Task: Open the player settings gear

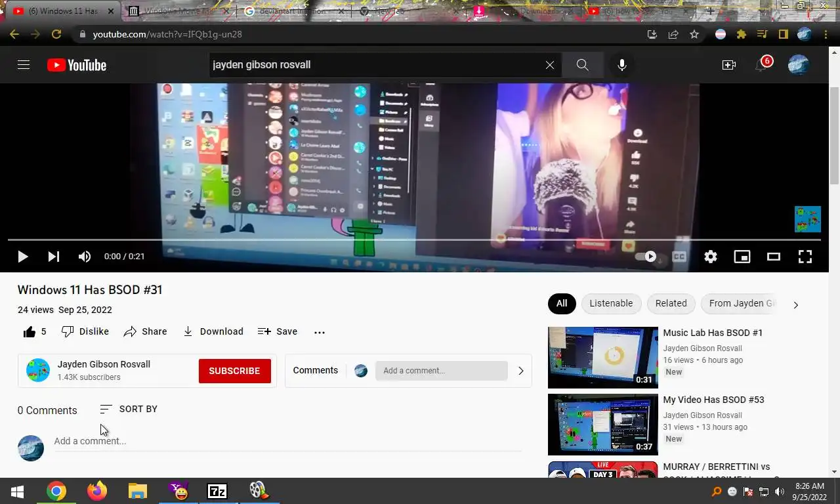Action: coord(711,257)
